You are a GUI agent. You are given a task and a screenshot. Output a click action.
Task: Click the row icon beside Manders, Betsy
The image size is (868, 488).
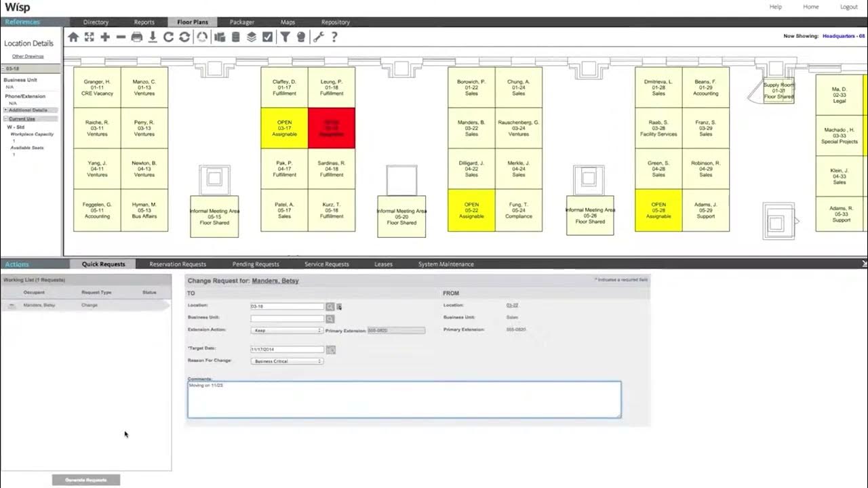pyautogui.click(x=11, y=306)
